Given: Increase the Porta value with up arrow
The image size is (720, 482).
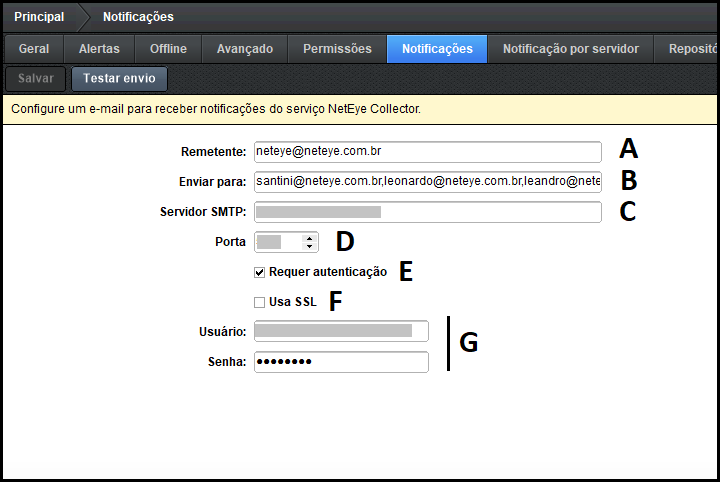Looking at the screenshot, I should point(309,238).
